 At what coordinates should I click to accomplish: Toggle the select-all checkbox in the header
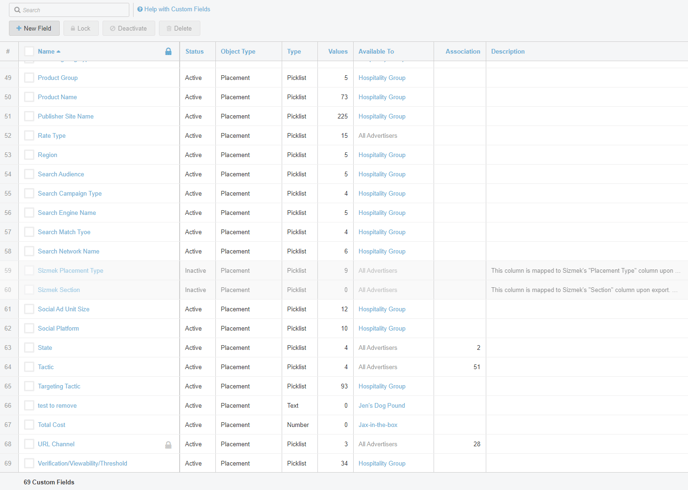pyautogui.click(x=29, y=51)
